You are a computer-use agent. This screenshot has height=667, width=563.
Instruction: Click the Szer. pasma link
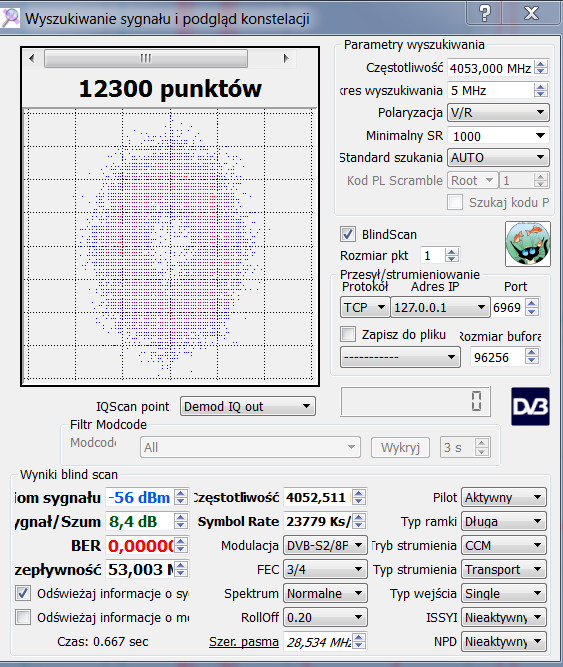click(x=244, y=641)
